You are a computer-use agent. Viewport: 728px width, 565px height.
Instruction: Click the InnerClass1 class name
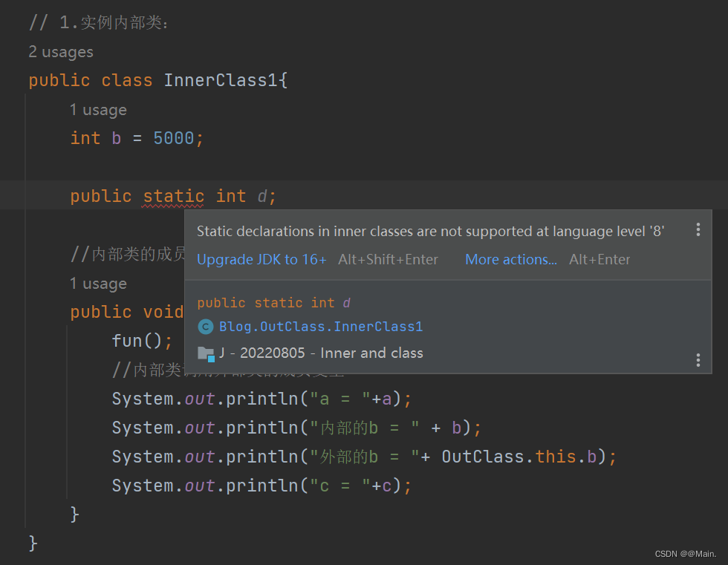click(x=221, y=80)
